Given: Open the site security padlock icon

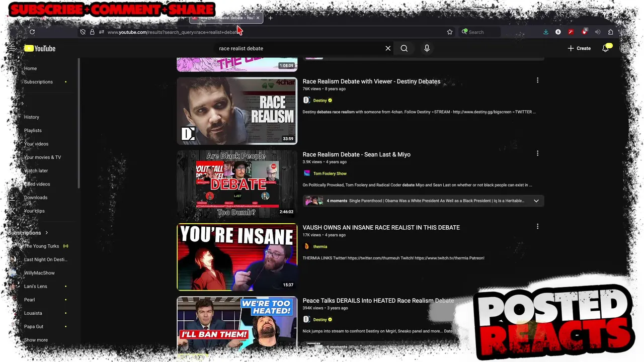Looking at the screenshot, I should click(92, 32).
